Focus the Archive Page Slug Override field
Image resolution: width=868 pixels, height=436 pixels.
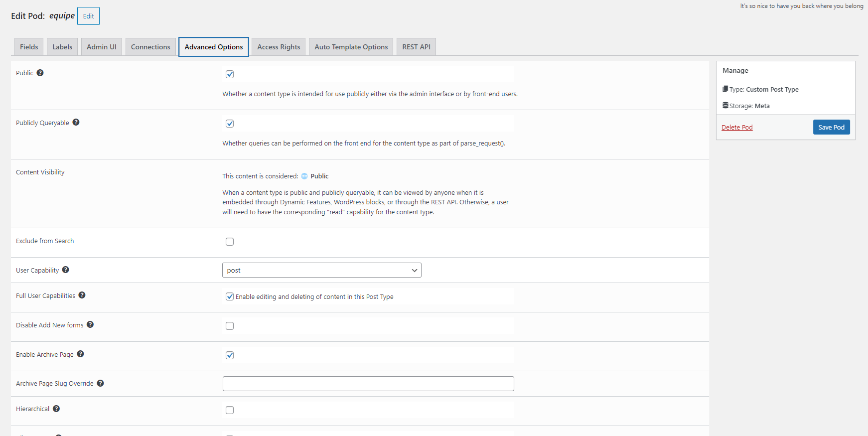pyautogui.click(x=368, y=384)
